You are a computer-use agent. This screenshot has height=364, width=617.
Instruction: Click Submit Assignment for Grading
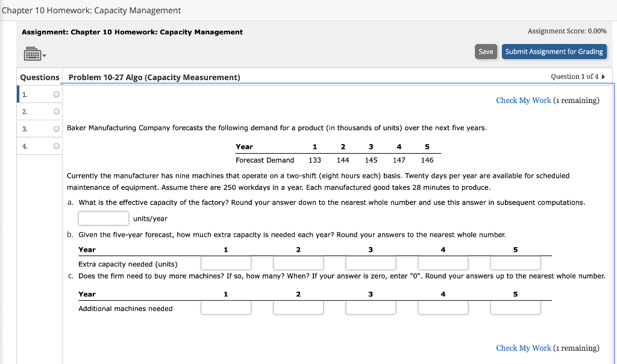[554, 51]
